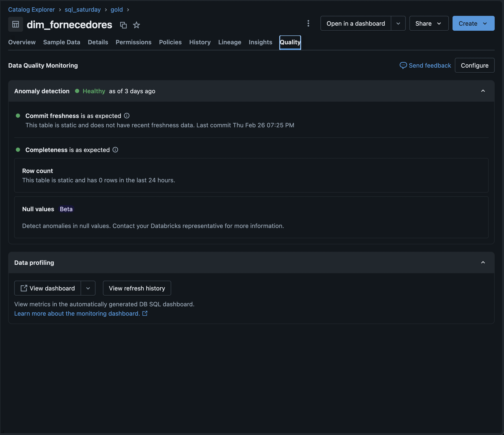The image size is (504, 435).
Task: Click 'Commit freshness is as expected' text
Action: pyautogui.click(x=73, y=116)
